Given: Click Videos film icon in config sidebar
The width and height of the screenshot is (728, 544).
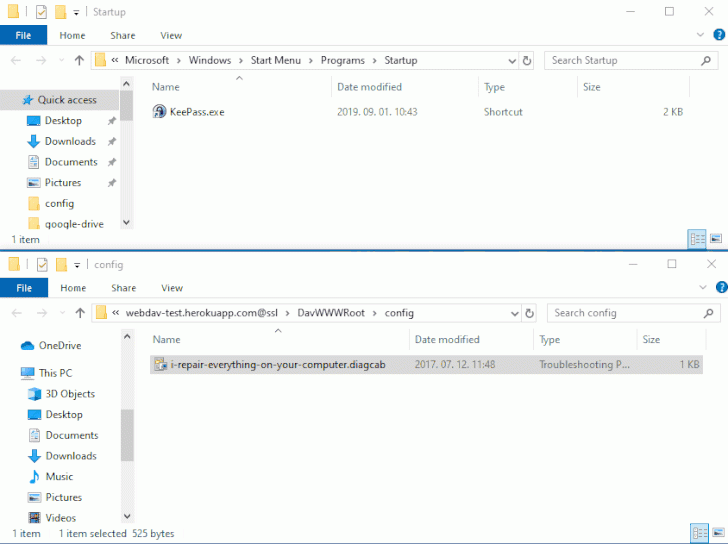Looking at the screenshot, I should (34, 518).
